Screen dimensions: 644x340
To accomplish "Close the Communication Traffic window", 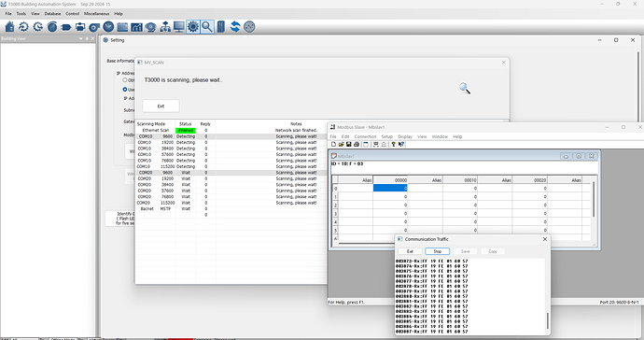I will pyautogui.click(x=545, y=239).
